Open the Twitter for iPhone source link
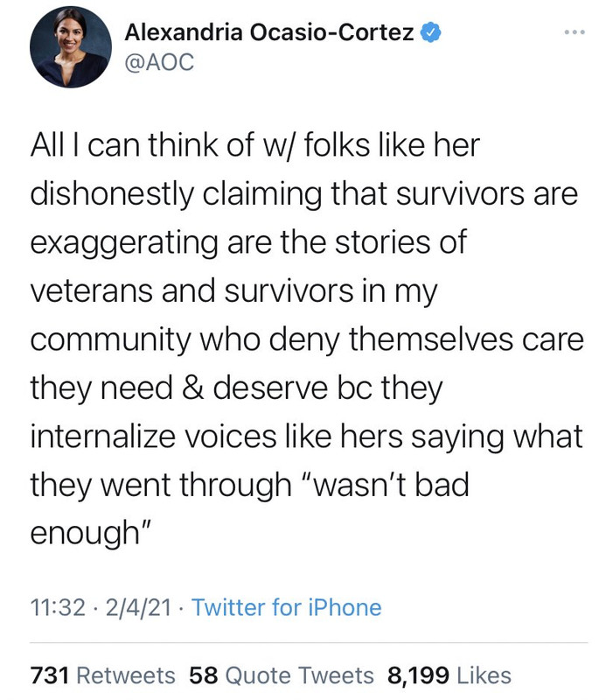The image size is (606, 700). 287,607
